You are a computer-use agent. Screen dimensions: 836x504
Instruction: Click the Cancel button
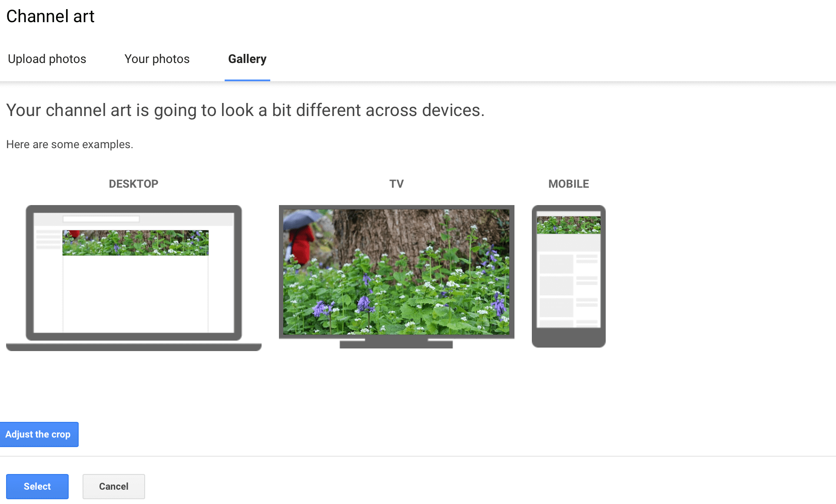pos(113,486)
